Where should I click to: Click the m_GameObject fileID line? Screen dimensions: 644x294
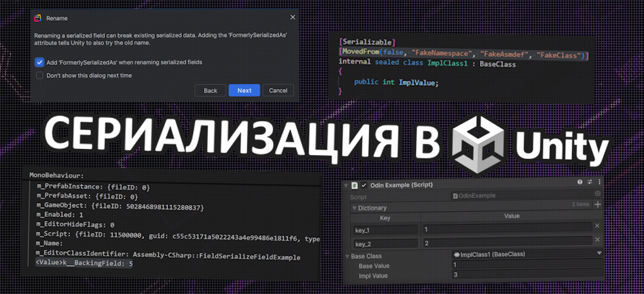pyautogui.click(x=120, y=206)
